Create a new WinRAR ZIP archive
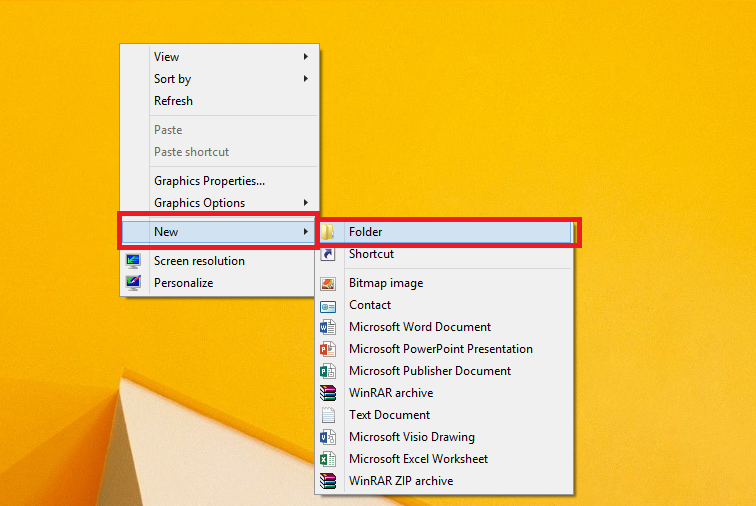The image size is (756, 506). [x=445, y=481]
